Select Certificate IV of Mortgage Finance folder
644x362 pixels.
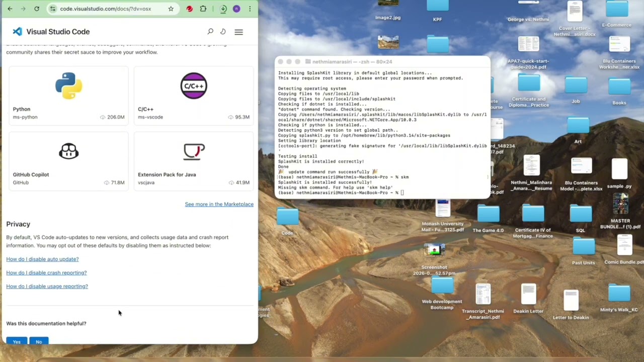tap(533, 222)
